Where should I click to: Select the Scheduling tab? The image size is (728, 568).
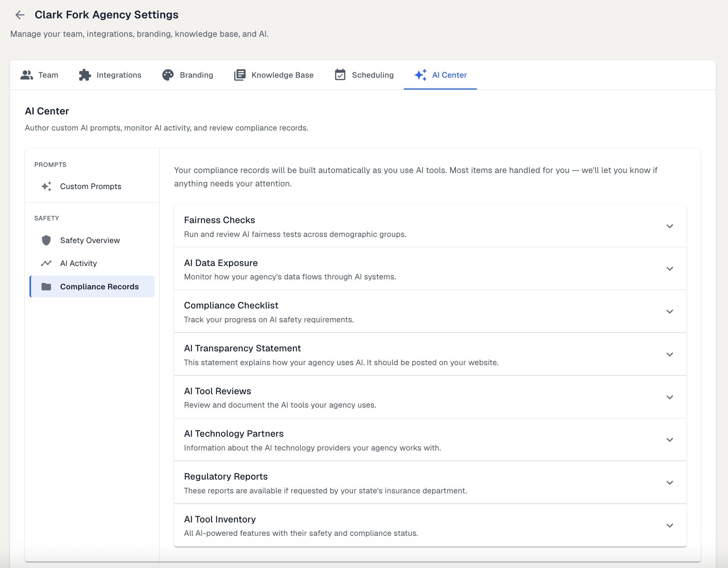[x=364, y=75]
